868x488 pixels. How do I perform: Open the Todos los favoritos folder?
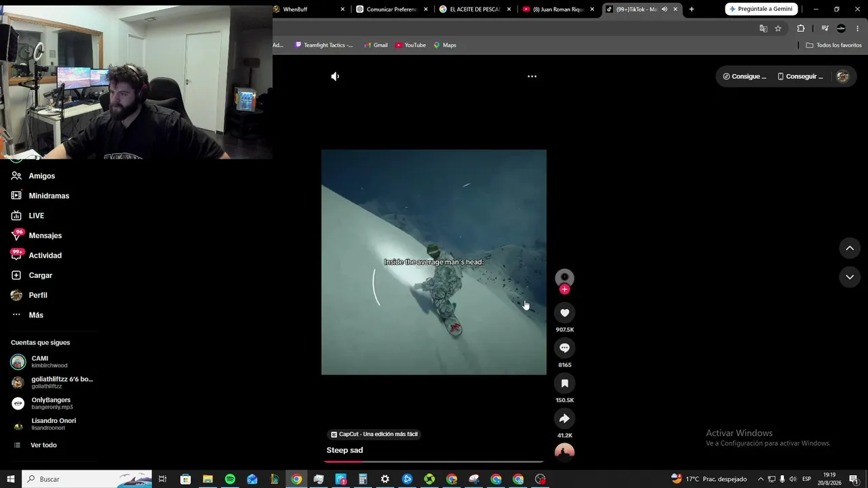pyautogui.click(x=833, y=45)
